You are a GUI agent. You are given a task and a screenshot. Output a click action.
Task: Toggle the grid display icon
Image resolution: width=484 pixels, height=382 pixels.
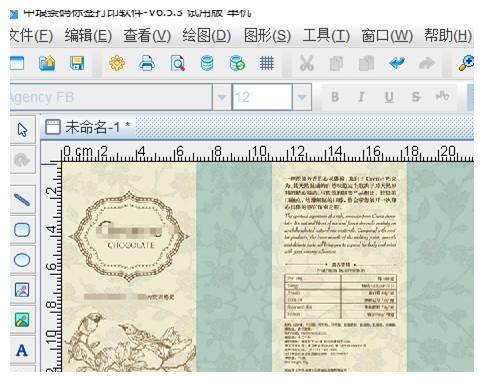(x=267, y=63)
